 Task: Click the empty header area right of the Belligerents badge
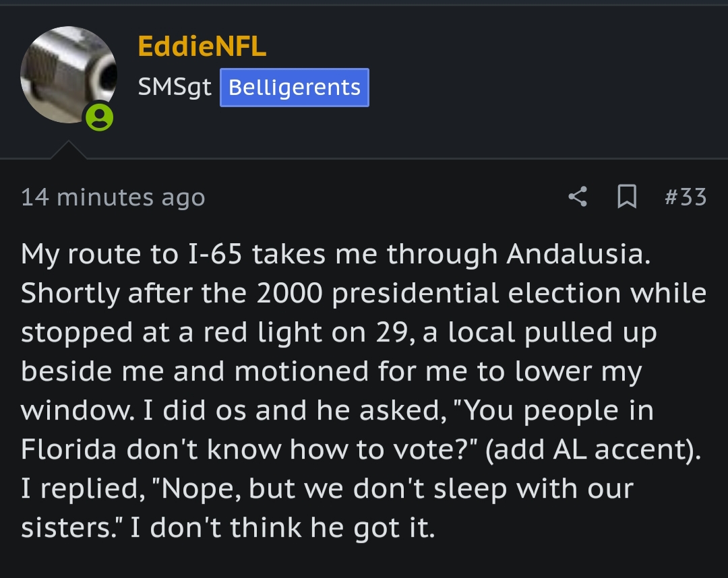pyautogui.click(x=548, y=88)
